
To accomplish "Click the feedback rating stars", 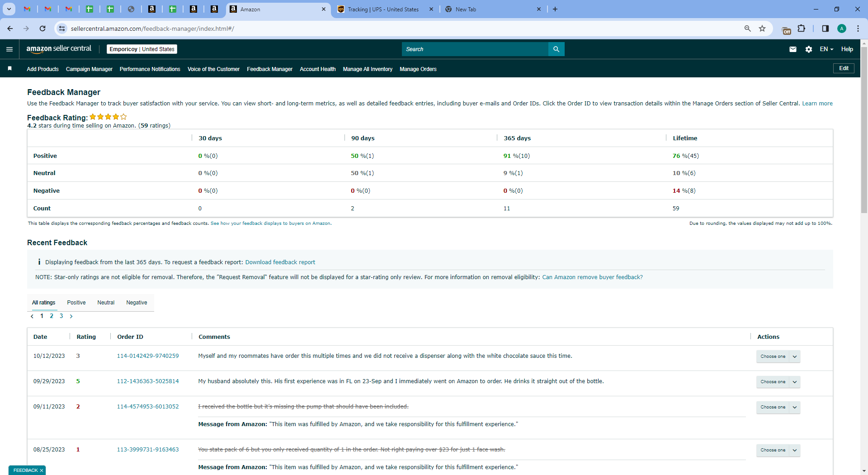I will point(108,117).
